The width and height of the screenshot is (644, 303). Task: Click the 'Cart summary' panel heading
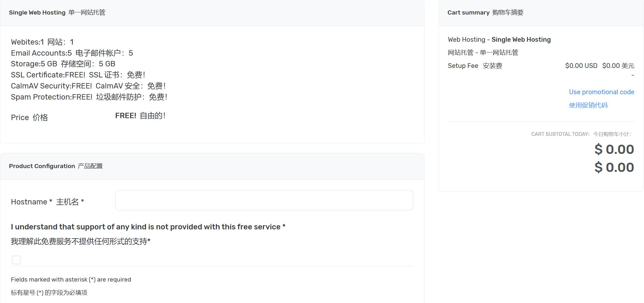coord(468,13)
